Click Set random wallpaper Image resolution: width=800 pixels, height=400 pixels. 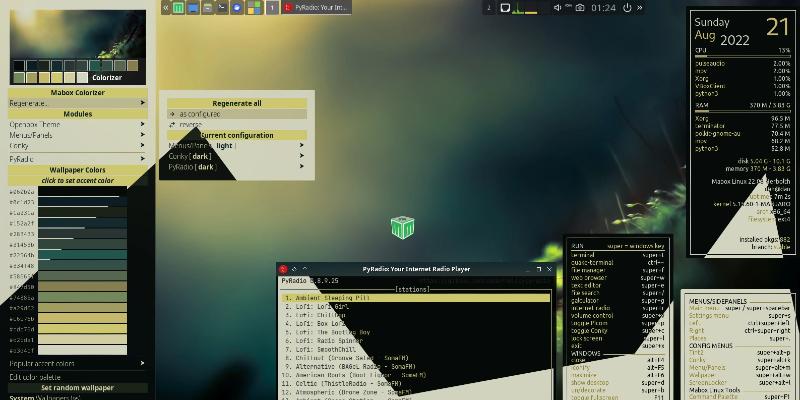77,387
